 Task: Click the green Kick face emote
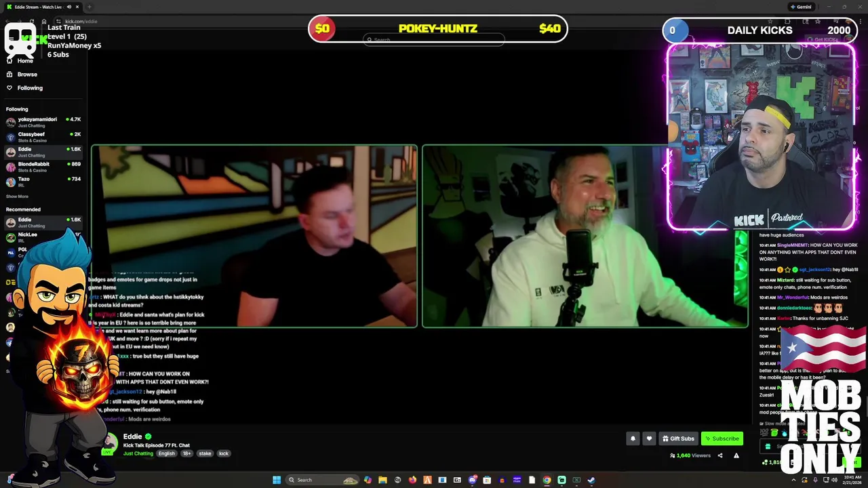pyautogui.click(x=774, y=432)
